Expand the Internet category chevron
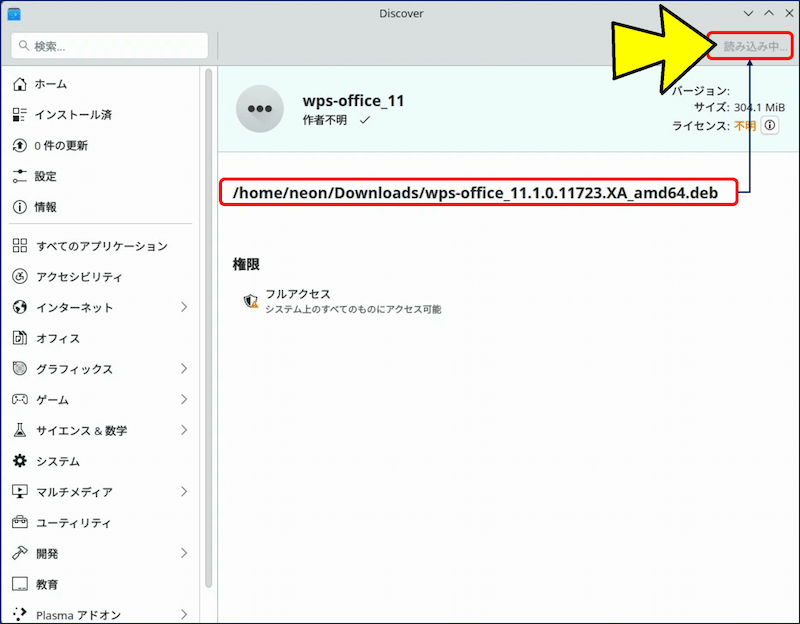The image size is (800, 624). click(x=184, y=308)
